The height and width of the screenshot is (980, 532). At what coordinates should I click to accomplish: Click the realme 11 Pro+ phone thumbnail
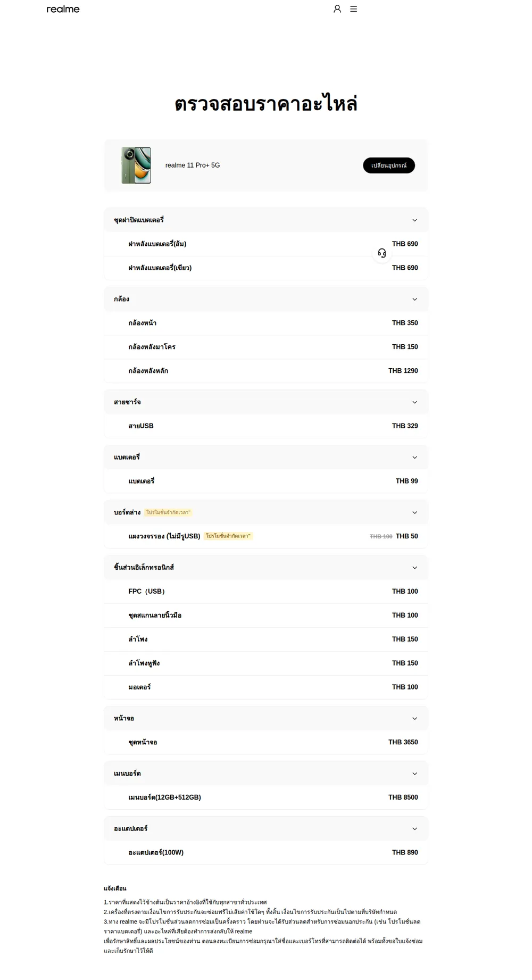coord(136,165)
